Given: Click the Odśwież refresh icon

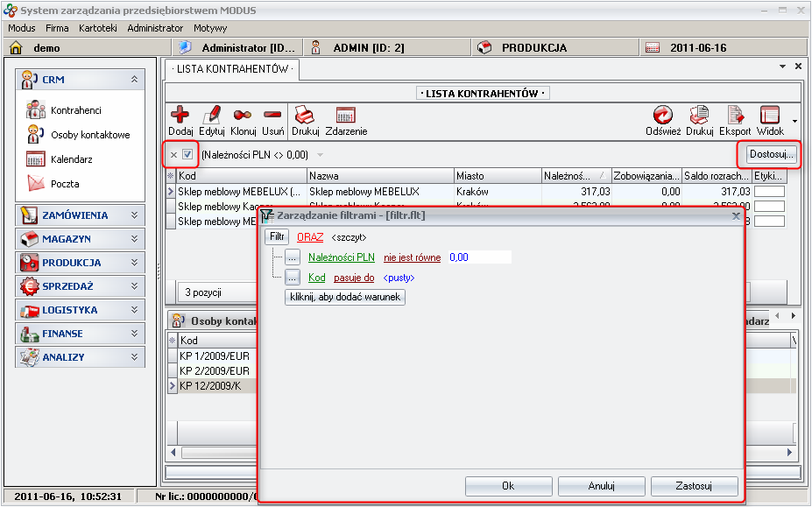Looking at the screenshot, I should point(663,116).
